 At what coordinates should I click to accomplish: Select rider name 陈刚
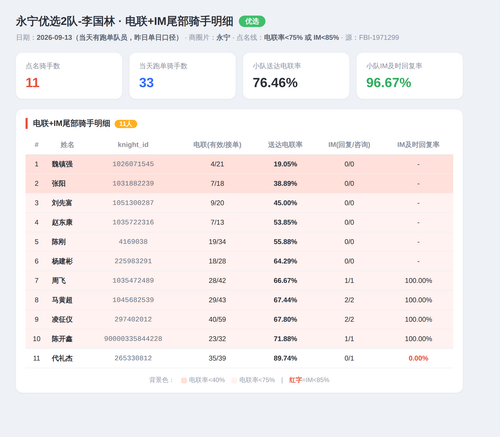click(x=59, y=242)
